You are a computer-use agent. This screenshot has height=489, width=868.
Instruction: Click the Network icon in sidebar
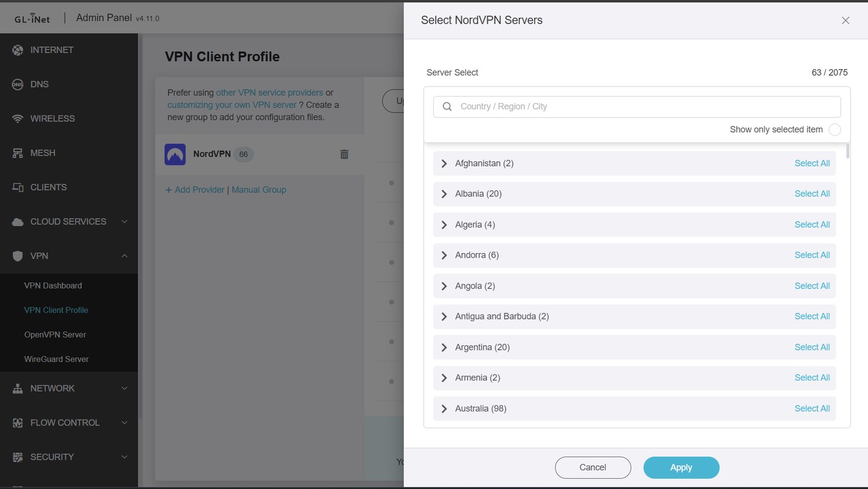coord(17,388)
